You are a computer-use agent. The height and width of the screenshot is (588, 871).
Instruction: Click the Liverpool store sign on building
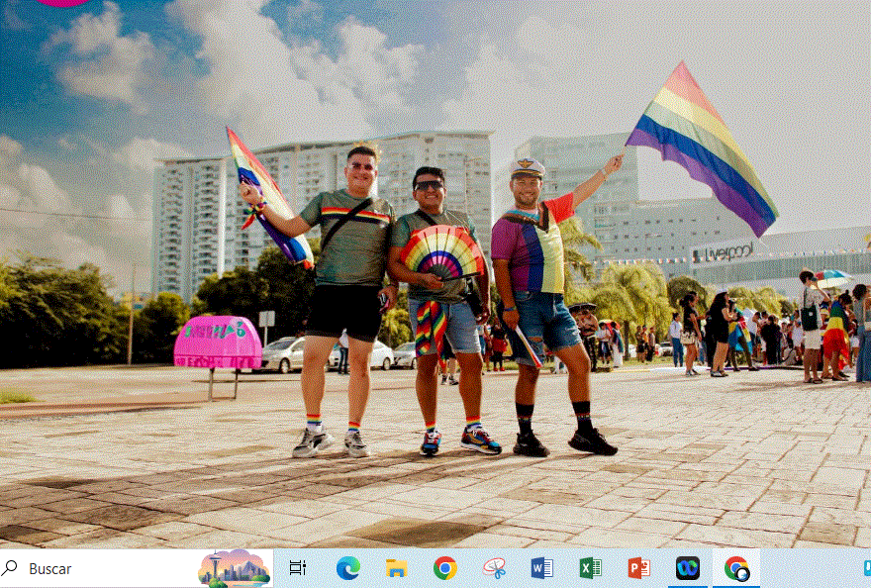(724, 253)
